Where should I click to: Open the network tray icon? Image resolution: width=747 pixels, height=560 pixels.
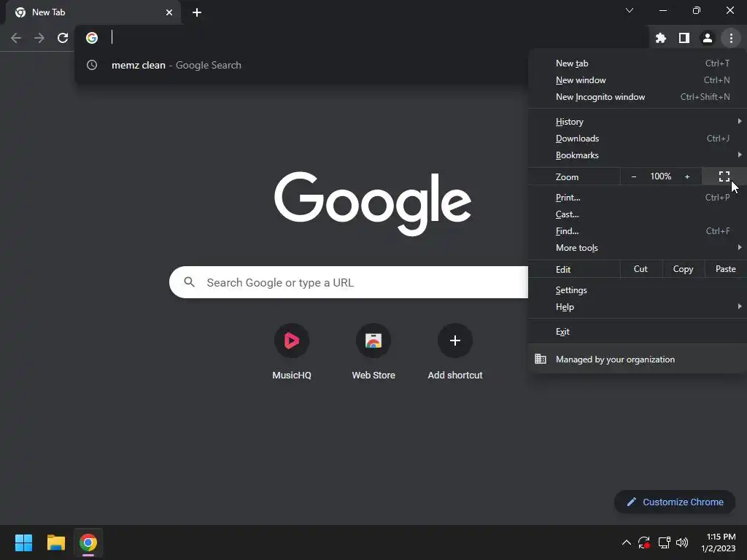pyautogui.click(x=664, y=542)
